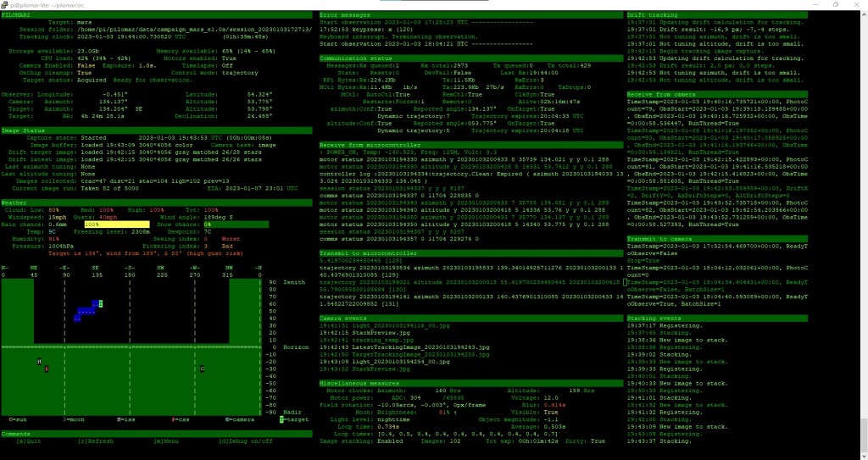The height and width of the screenshot is (460, 868).
Task: Click the '=css' legend entry
Action: [x=180, y=418]
